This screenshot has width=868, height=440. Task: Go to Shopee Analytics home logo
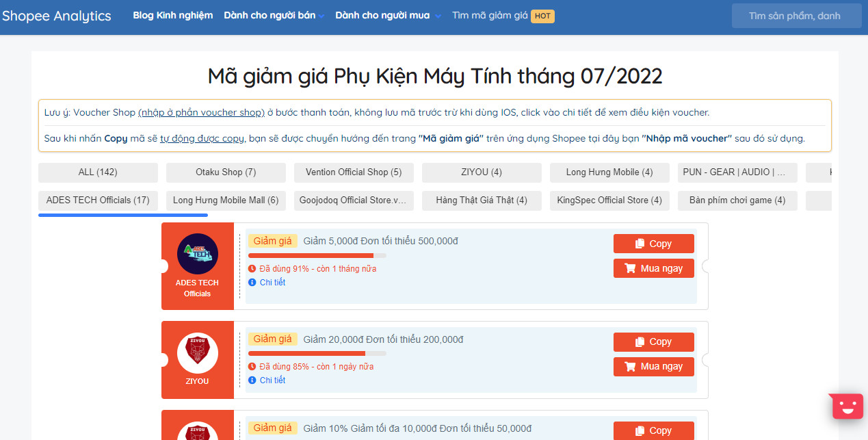pyautogui.click(x=56, y=16)
